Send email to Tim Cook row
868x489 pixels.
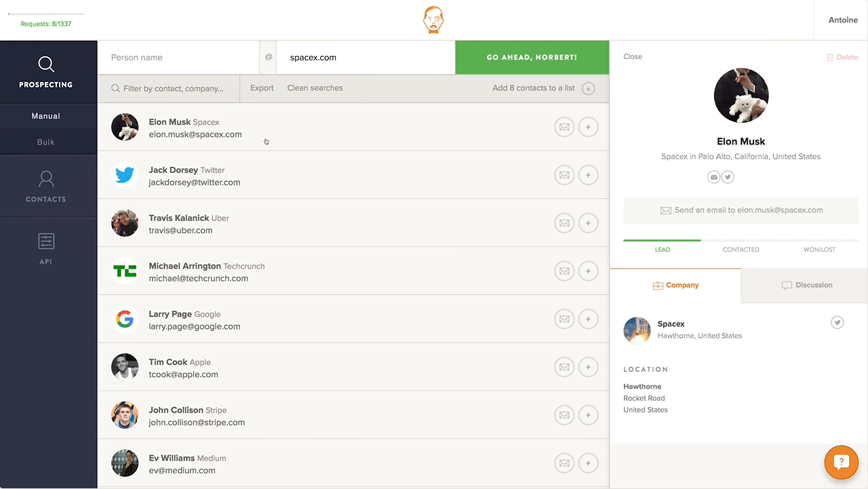click(x=564, y=367)
